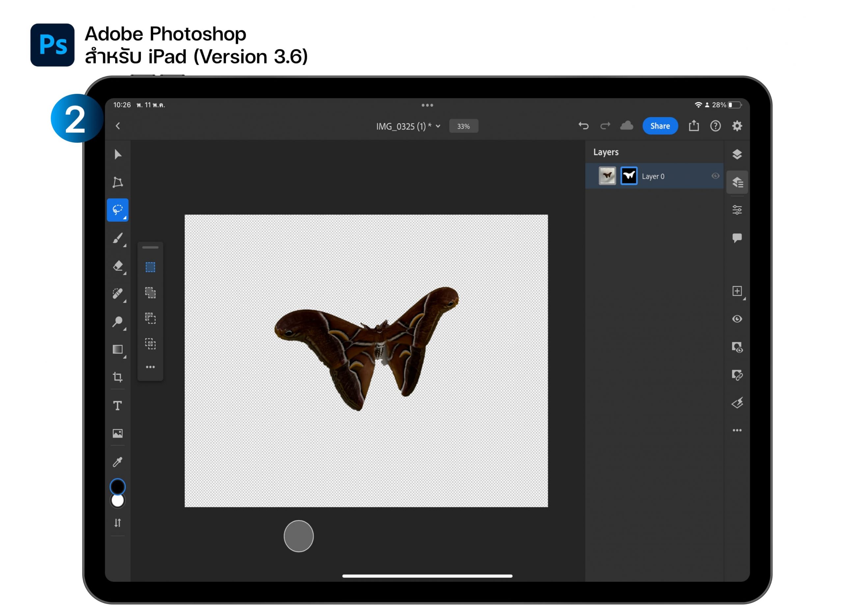
Task: Click the blue Share button
Action: pos(660,126)
